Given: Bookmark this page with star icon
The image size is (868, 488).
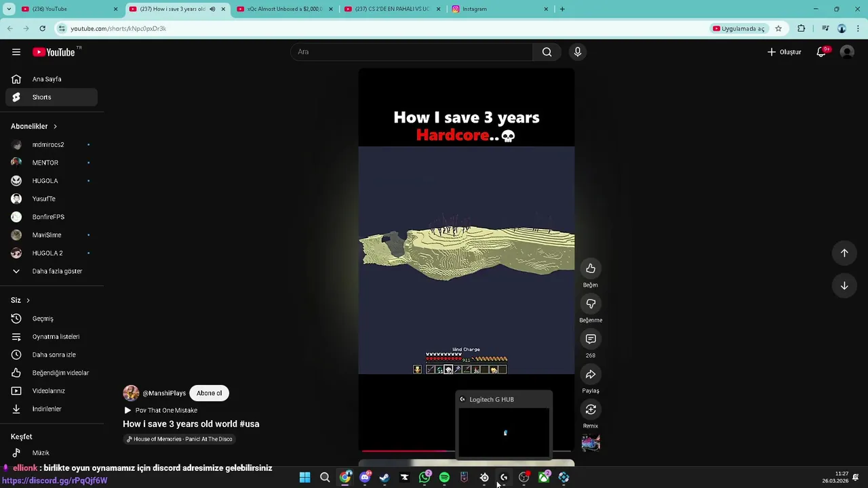Looking at the screenshot, I should 778,28.
